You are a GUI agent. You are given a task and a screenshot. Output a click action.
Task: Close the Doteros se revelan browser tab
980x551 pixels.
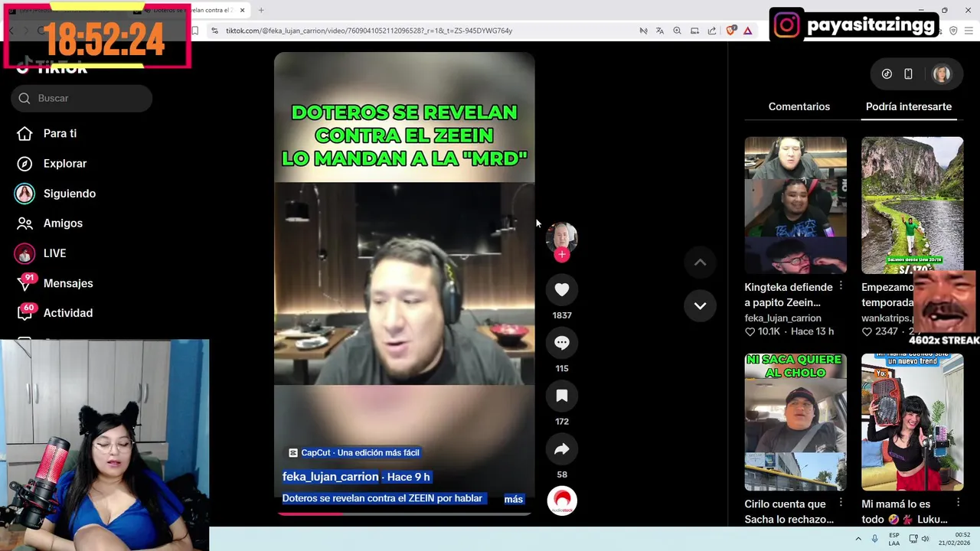click(243, 10)
